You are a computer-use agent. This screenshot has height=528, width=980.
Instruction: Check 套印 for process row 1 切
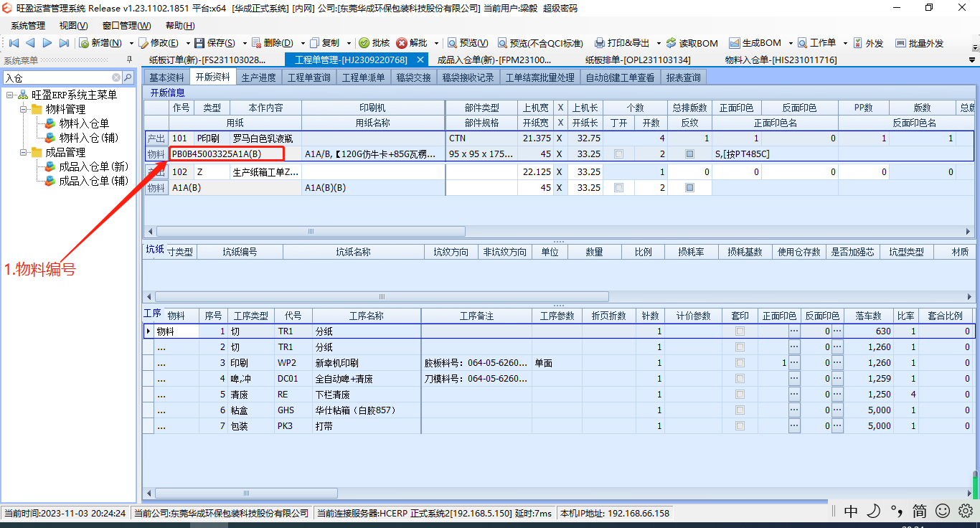point(740,331)
